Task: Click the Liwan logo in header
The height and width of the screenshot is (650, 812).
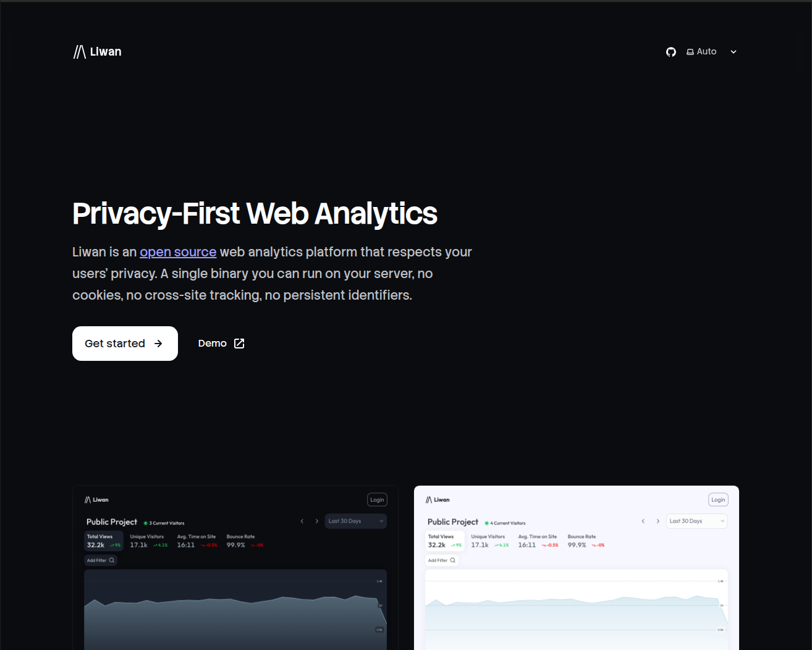Action: [x=98, y=52]
